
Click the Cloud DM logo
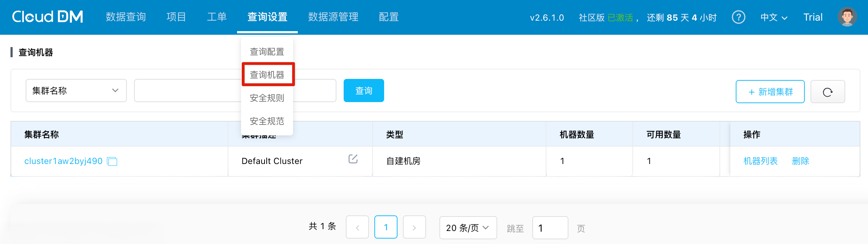pos(47,17)
